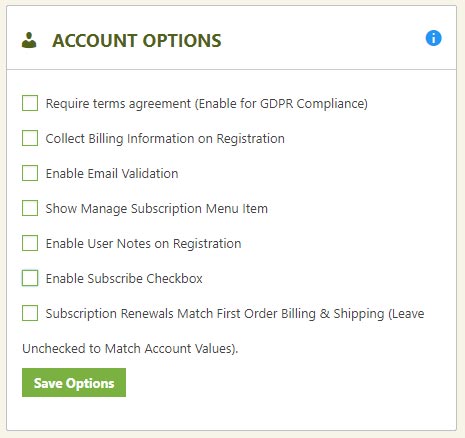
Task: Click the Show Manage Subscription Menu Item label
Action: (x=157, y=209)
